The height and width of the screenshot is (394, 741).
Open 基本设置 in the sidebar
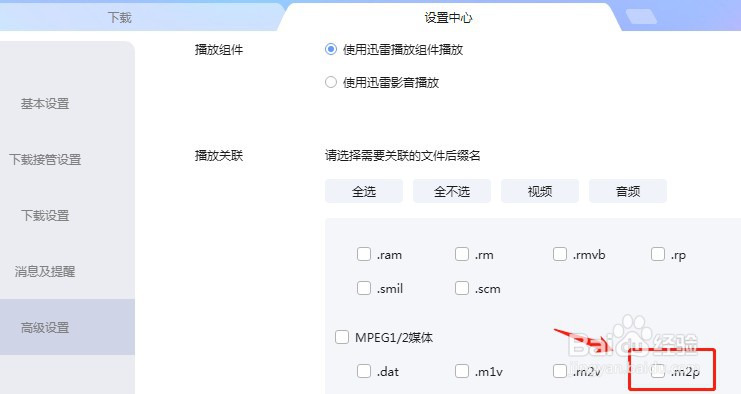point(45,103)
